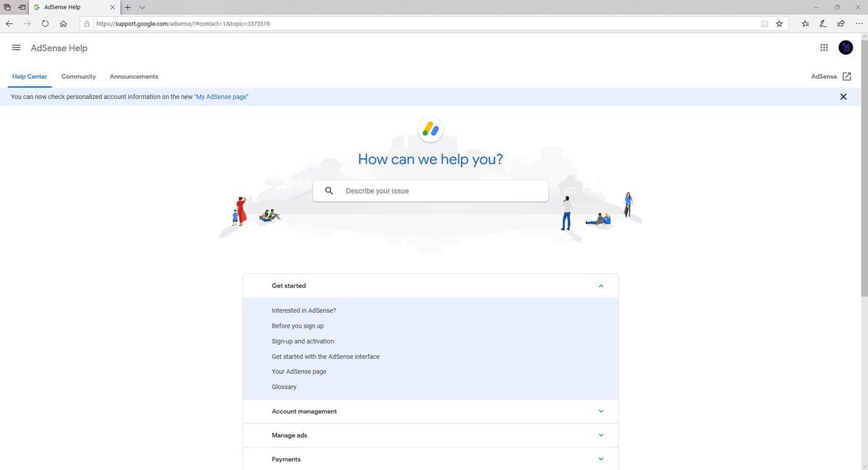Open browser settings and more menu
This screenshot has height=470, width=868.
click(859, 23)
